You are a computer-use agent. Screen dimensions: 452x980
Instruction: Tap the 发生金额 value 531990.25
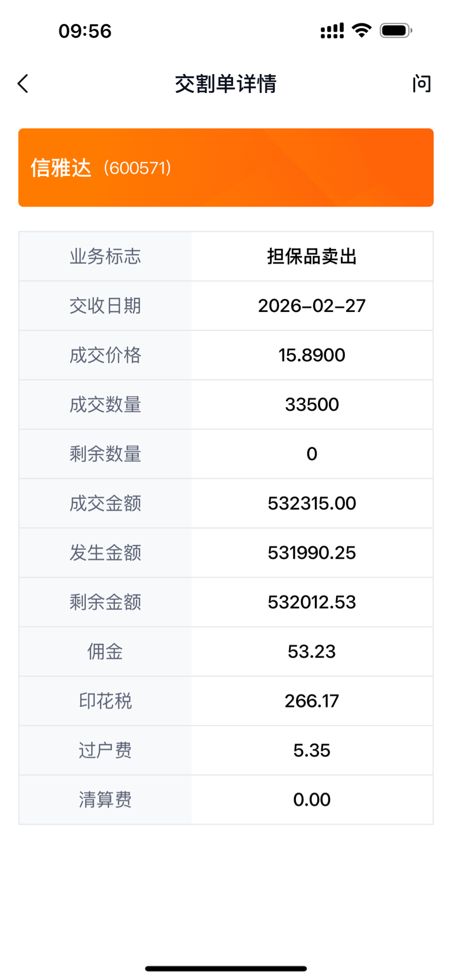pyautogui.click(x=312, y=553)
